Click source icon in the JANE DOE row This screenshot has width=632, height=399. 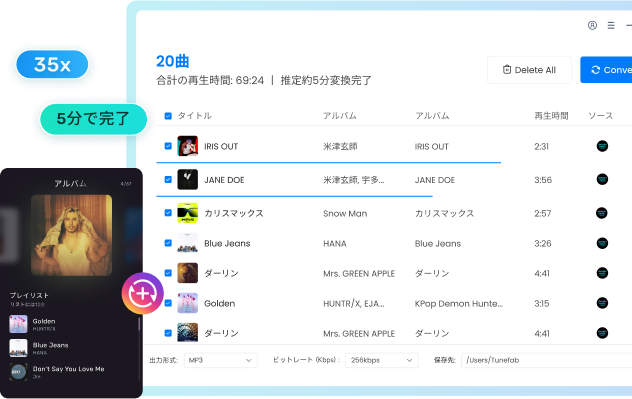602,179
